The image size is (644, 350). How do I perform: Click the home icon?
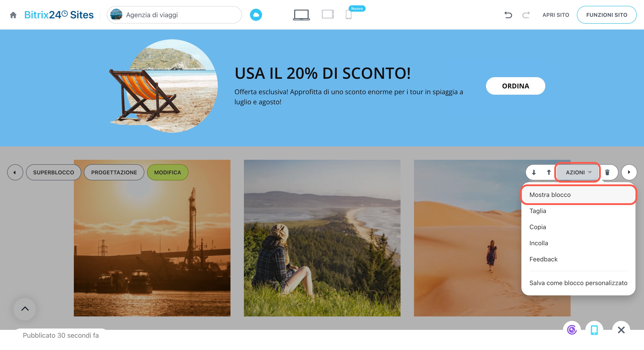pos(13,15)
